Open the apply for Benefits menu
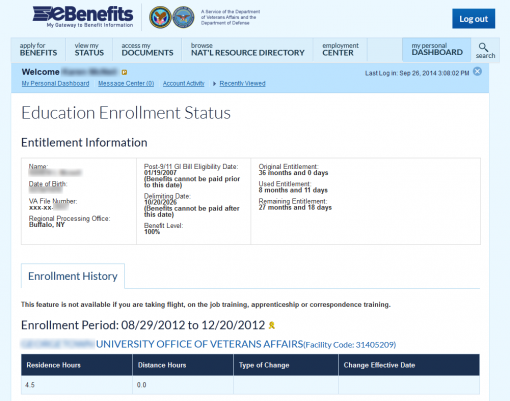 38,50
